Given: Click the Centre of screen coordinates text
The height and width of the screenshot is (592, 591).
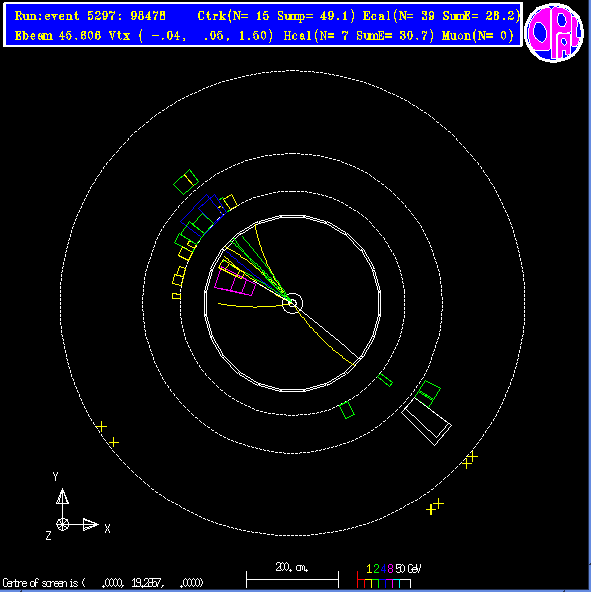Looking at the screenshot, I should 103,583.
